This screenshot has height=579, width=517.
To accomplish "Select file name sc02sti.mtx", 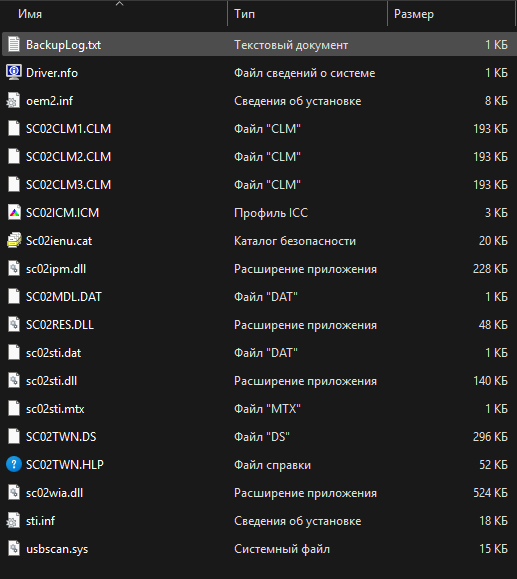I will 55,409.
